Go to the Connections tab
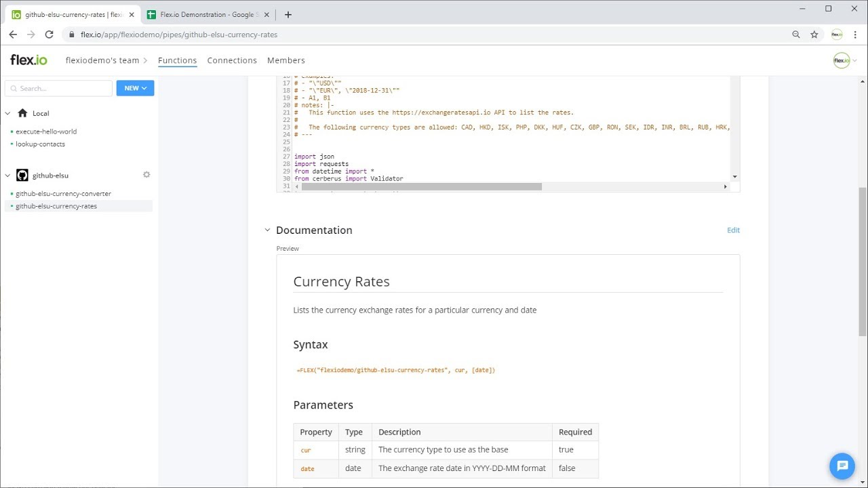This screenshot has width=868, height=488. click(x=232, y=60)
